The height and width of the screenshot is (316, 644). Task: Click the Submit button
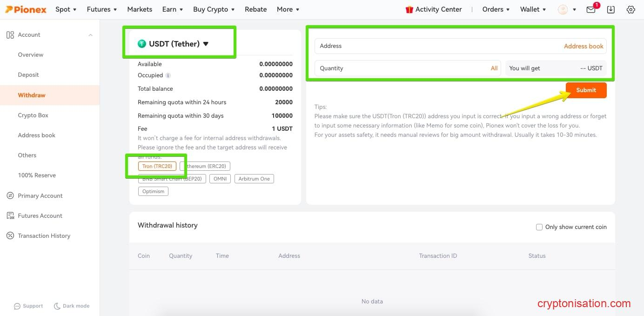(586, 90)
